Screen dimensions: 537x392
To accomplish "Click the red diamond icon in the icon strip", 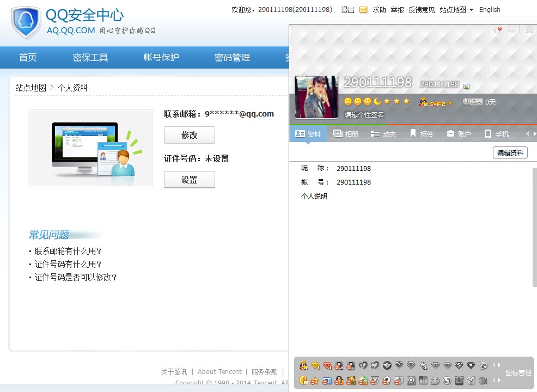I will (x=327, y=366).
